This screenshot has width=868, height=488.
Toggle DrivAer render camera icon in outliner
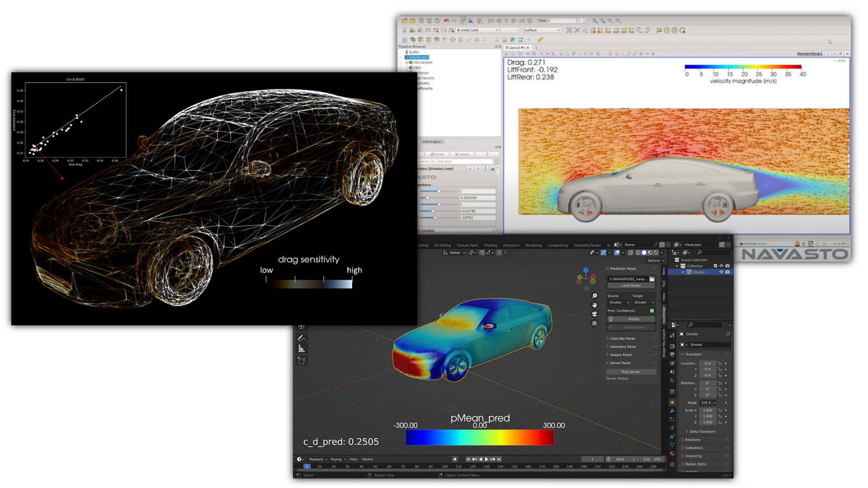(727, 272)
